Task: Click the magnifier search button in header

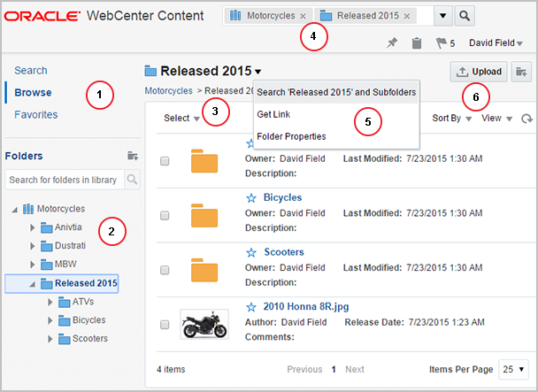Action: pos(465,16)
